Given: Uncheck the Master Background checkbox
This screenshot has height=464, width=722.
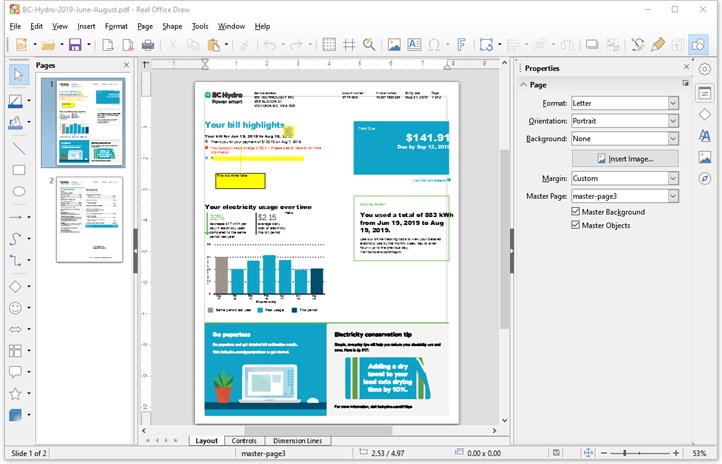Looking at the screenshot, I should click(x=575, y=211).
